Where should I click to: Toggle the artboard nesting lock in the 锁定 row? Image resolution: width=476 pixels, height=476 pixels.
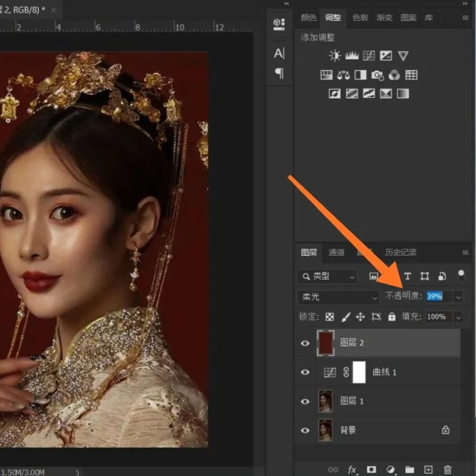tap(376, 317)
